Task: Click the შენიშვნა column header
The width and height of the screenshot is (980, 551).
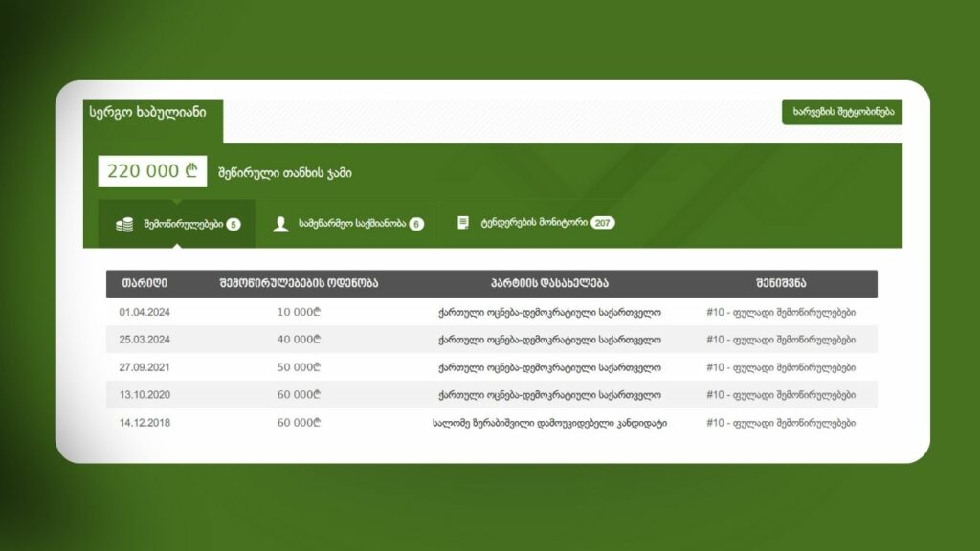Action: (x=780, y=283)
